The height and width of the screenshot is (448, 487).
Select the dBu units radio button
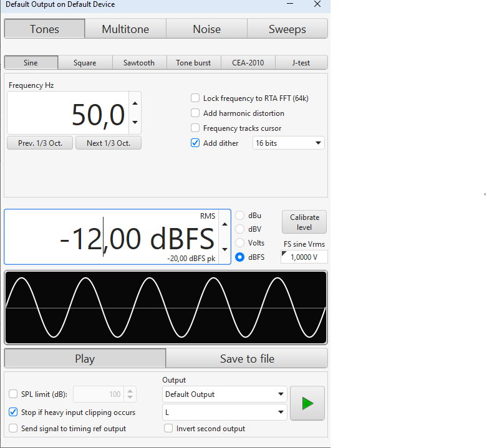coord(240,216)
